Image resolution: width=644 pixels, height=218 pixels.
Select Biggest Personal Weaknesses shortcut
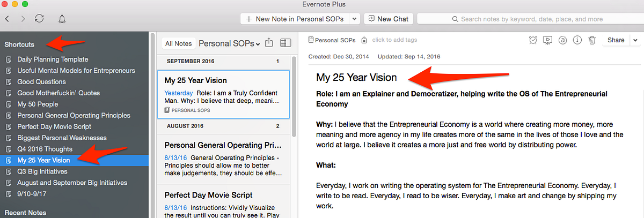click(x=62, y=138)
